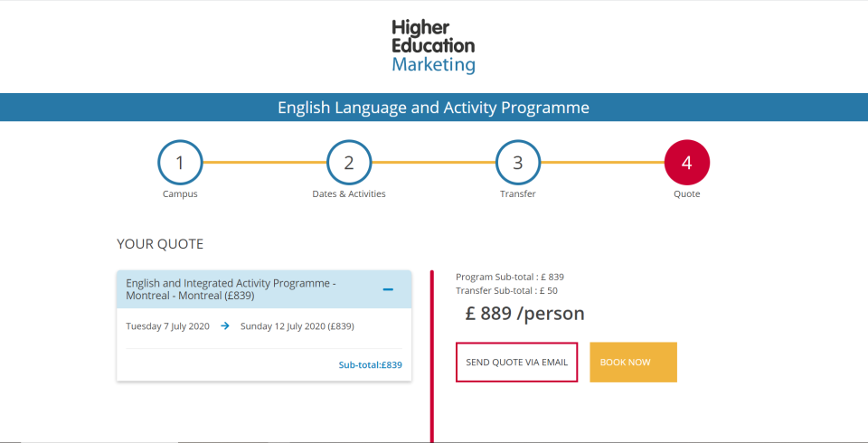868x443 pixels.
Task: Select the Tuesday 7 July 2020 start date
Action: click(167, 326)
